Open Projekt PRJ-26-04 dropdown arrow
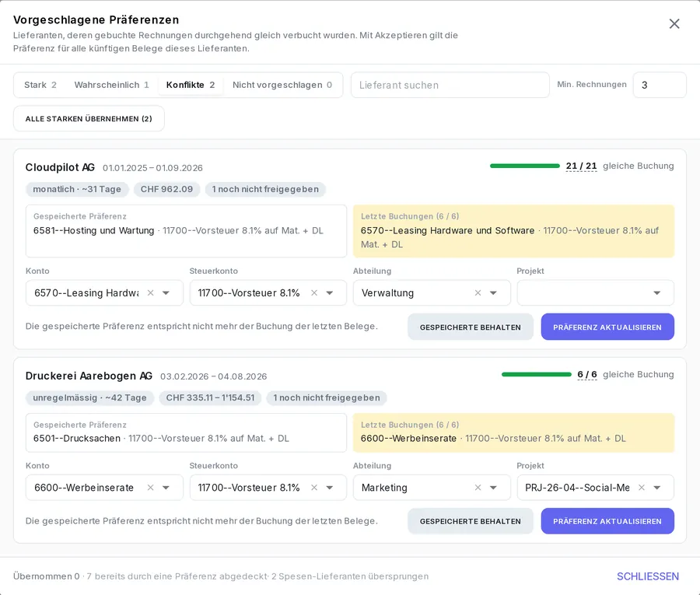 [x=656, y=488]
